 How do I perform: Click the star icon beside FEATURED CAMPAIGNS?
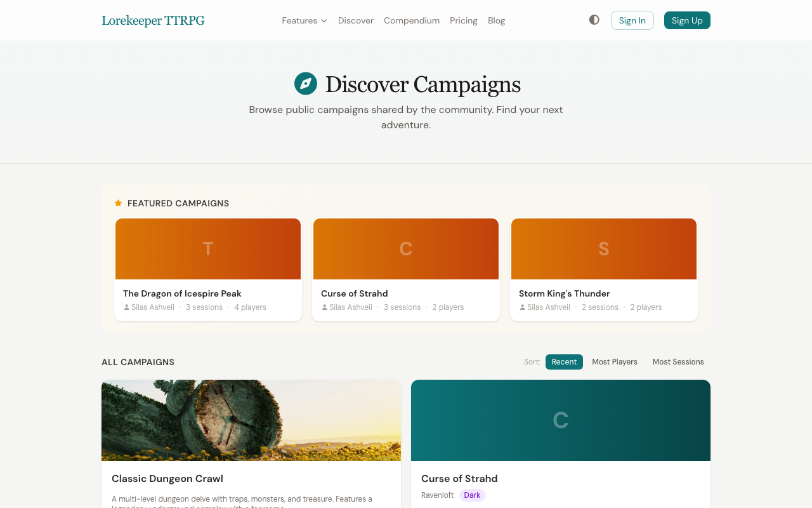117,203
